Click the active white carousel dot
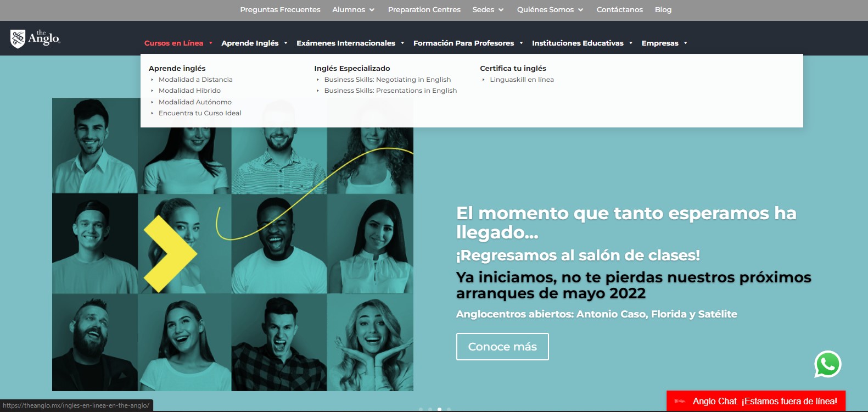868x412 pixels. (x=439, y=409)
